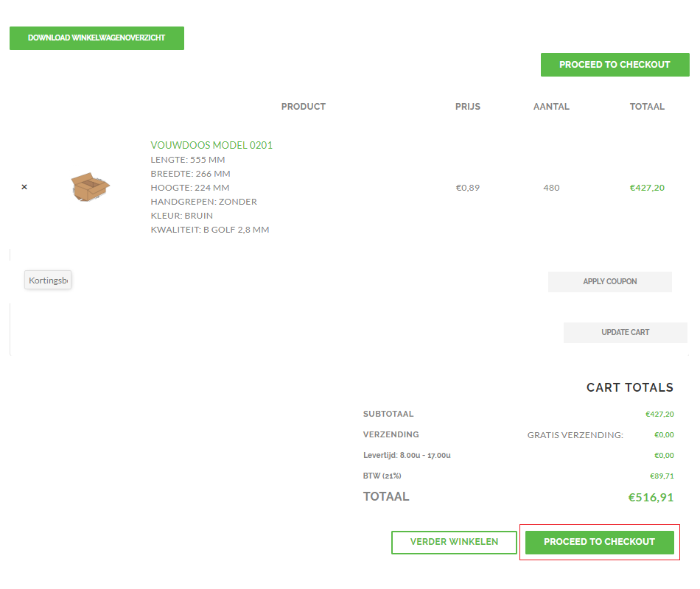Click the Prijs column header
Viewport: 700px width, 589px height.
(x=467, y=107)
